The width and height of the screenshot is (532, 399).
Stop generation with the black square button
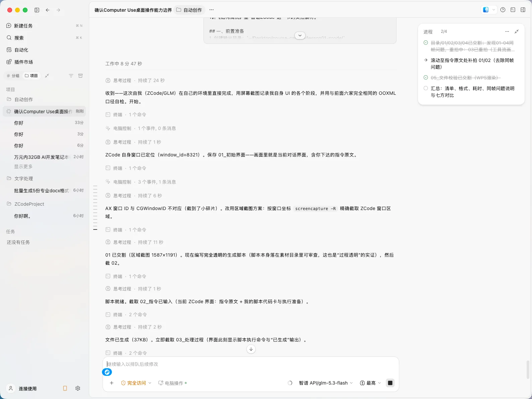click(390, 383)
